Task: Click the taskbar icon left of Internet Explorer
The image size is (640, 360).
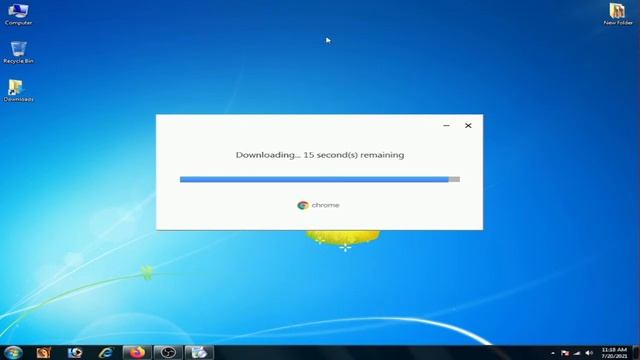Action: click(75, 353)
